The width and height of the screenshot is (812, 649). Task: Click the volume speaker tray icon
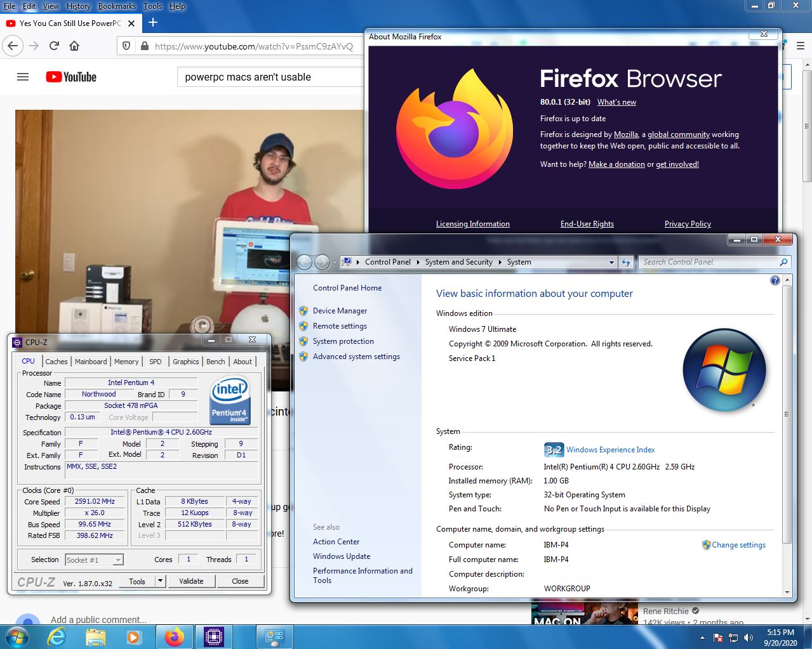(749, 638)
